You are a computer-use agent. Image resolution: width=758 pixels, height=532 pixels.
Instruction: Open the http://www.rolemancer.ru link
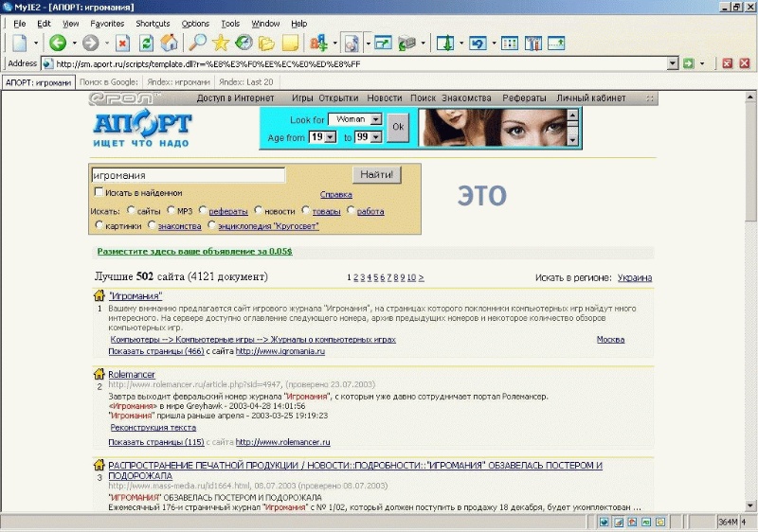282,442
